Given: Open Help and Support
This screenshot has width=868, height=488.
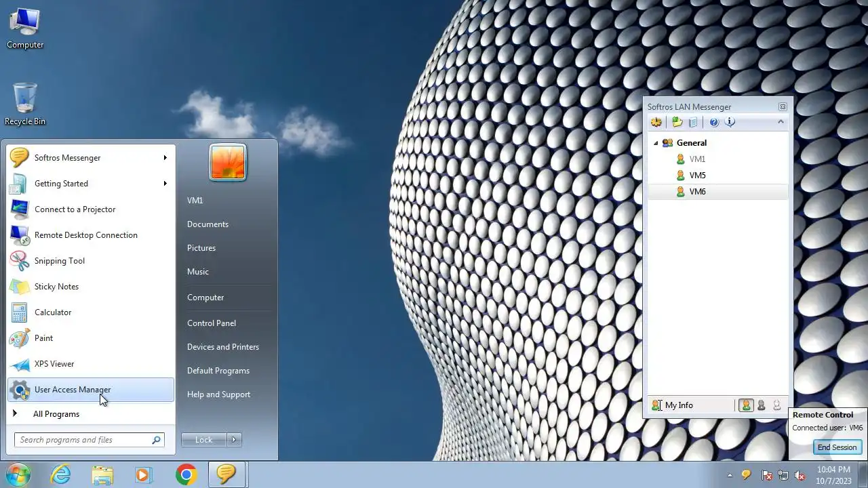Looking at the screenshot, I should (218, 394).
